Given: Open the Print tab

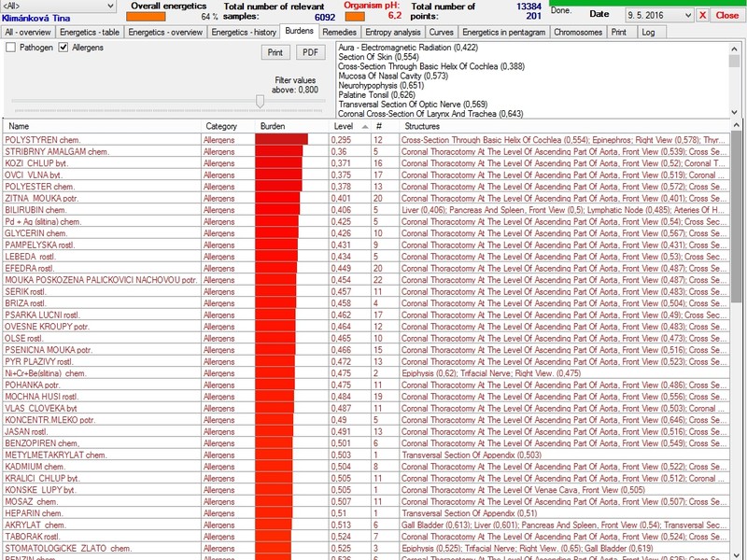Looking at the screenshot, I should click(621, 33).
